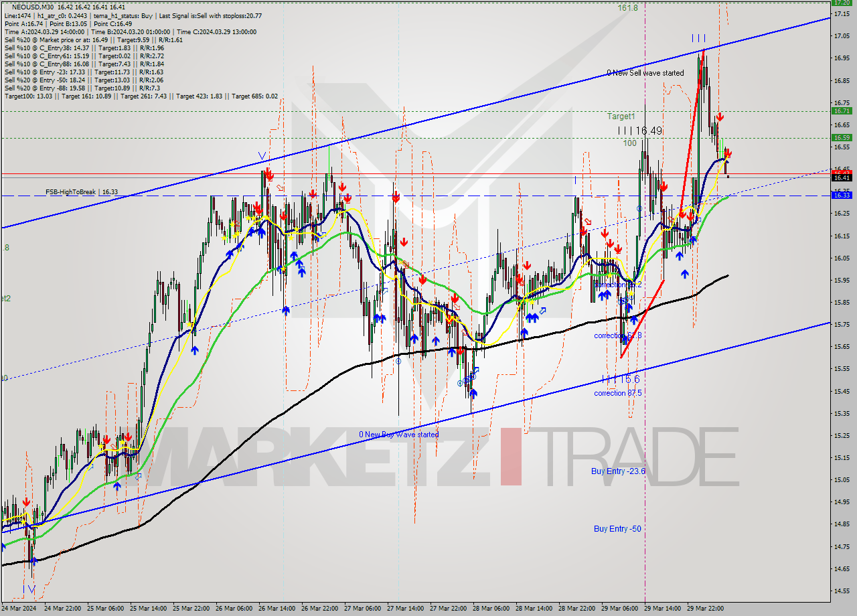
Task: Click the '26 Mar 14:00' time axis label
Action: pos(278,609)
